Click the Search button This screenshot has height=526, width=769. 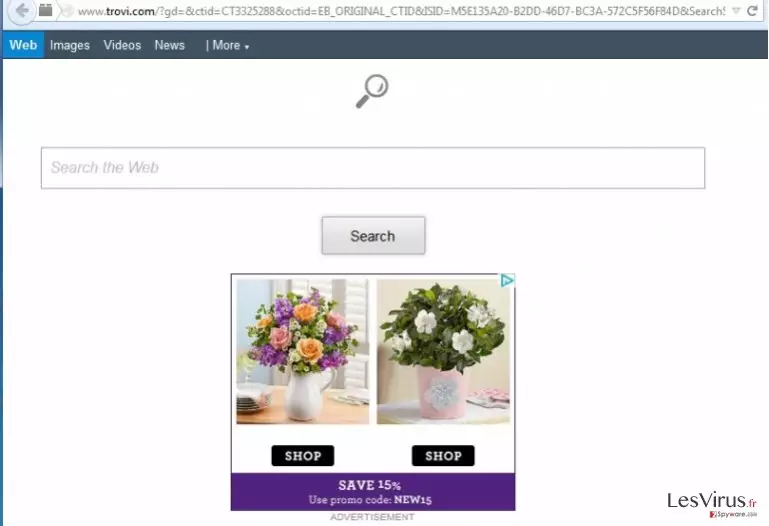point(373,236)
